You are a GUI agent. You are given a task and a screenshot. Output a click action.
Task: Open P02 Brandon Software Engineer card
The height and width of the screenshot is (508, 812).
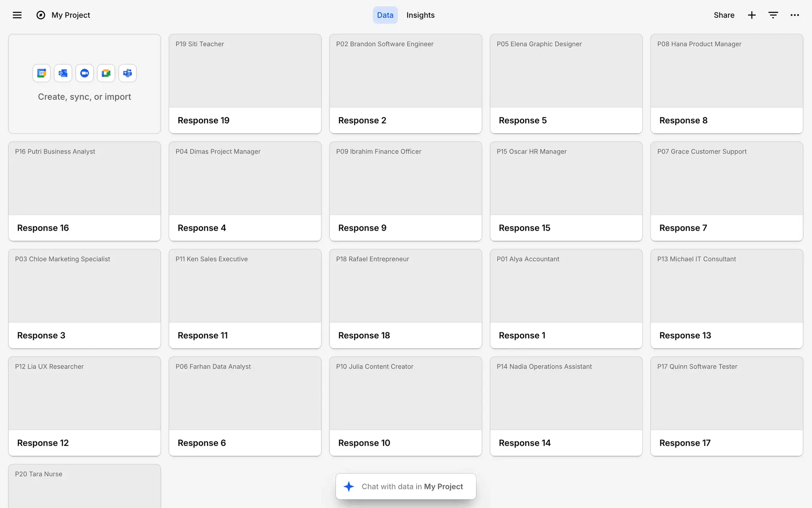click(405, 84)
